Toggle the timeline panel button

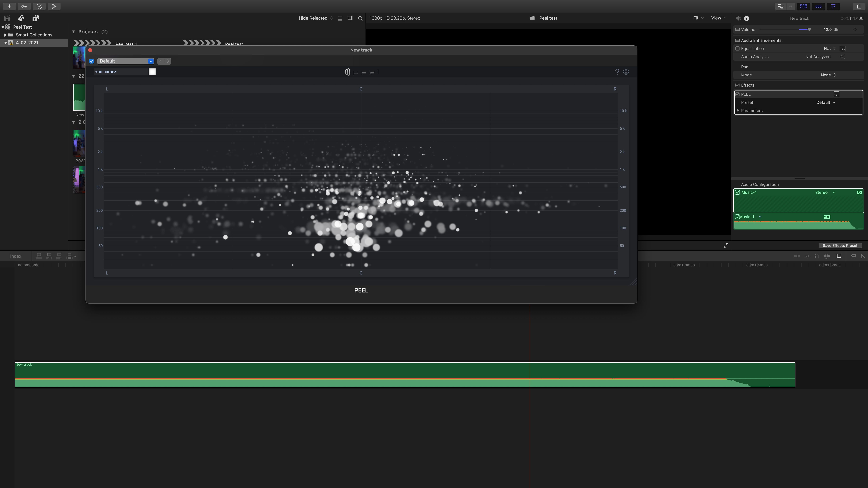(x=818, y=6)
